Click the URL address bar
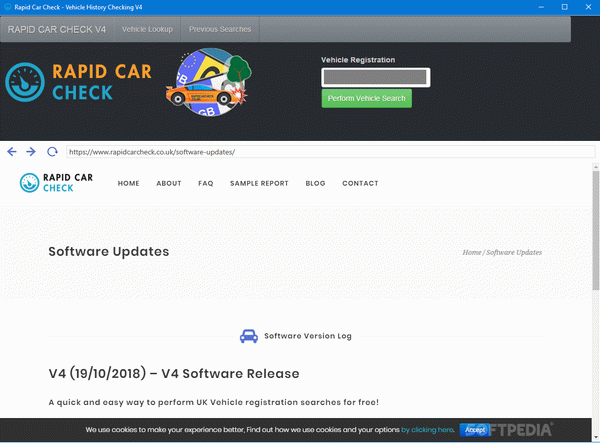 pyautogui.click(x=330, y=152)
